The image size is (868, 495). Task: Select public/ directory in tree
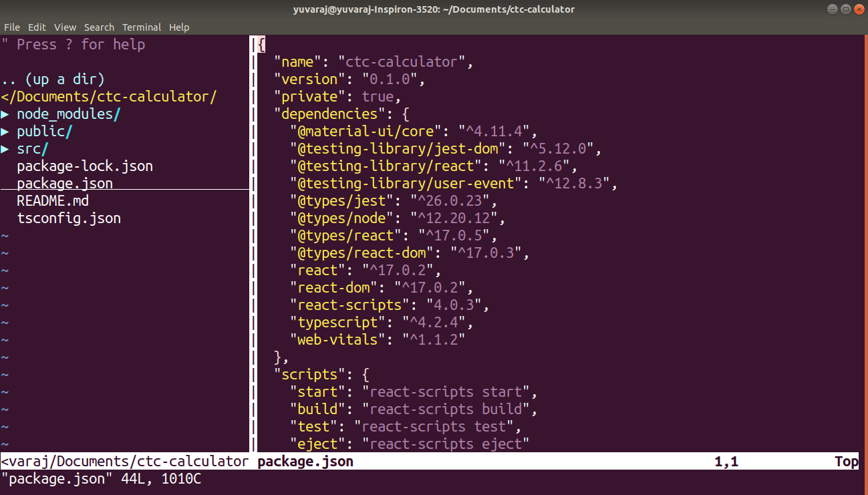click(x=45, y=132)
